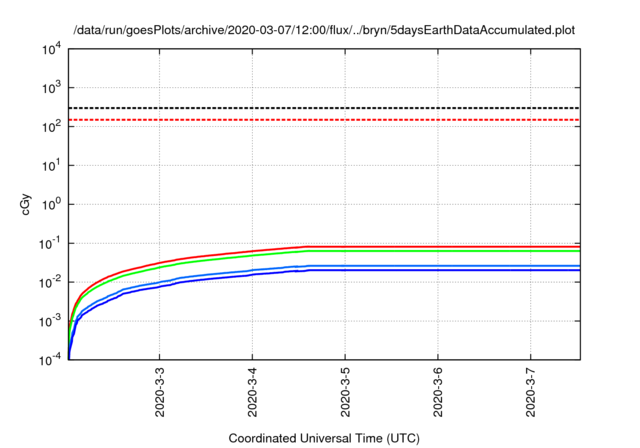Click the 10^-2 y-axis tick label
The height and width of the screenshot is (448, 640).
click(50, 282)
